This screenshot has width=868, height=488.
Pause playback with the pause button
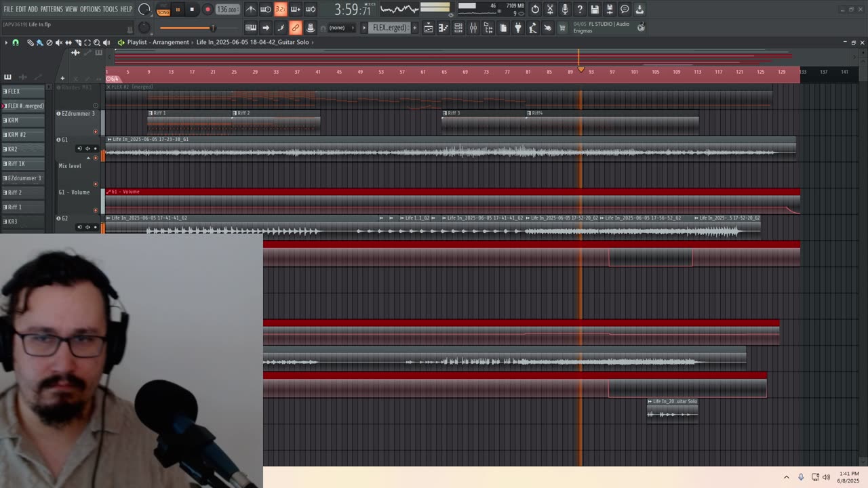(x=178, y=9)
